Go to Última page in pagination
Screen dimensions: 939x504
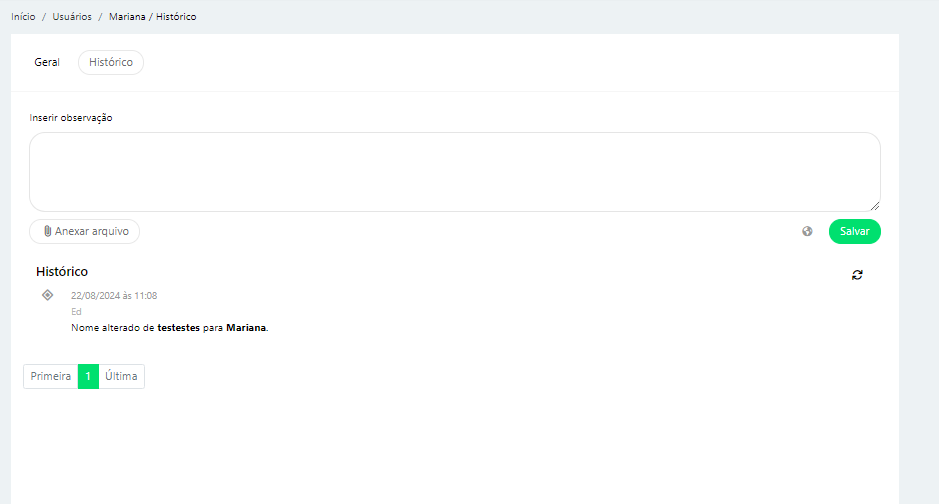pyautogui.click(x=122, y=376)
